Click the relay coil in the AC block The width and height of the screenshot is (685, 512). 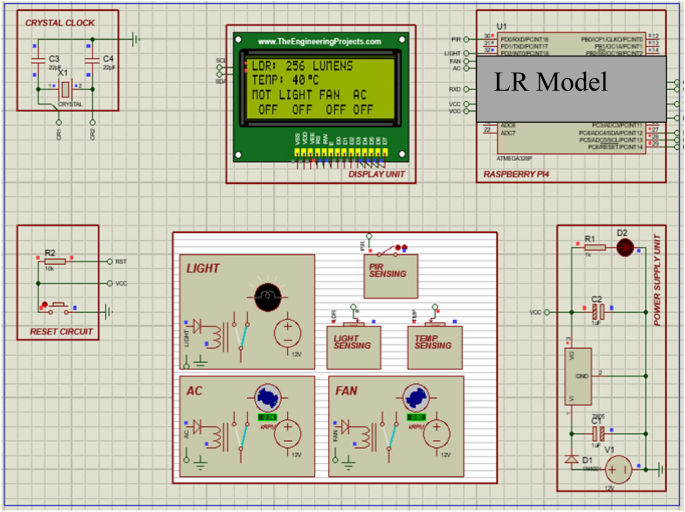[215, 438]
